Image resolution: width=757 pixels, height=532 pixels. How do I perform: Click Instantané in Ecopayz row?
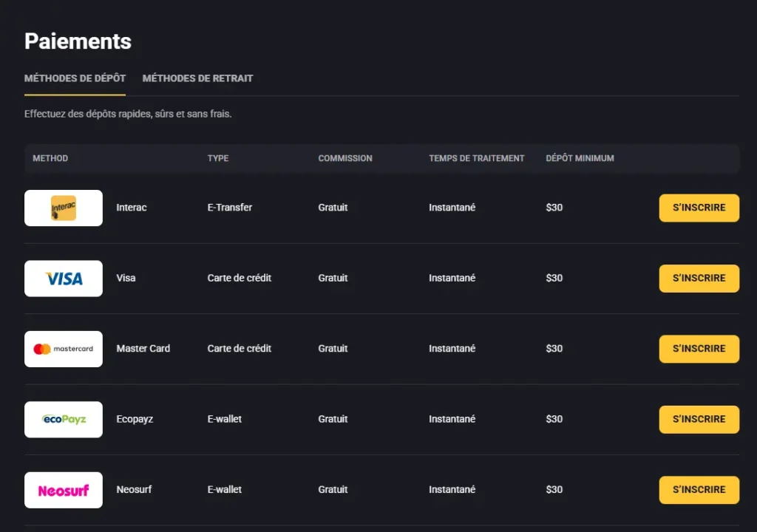(x=452, y=419)
